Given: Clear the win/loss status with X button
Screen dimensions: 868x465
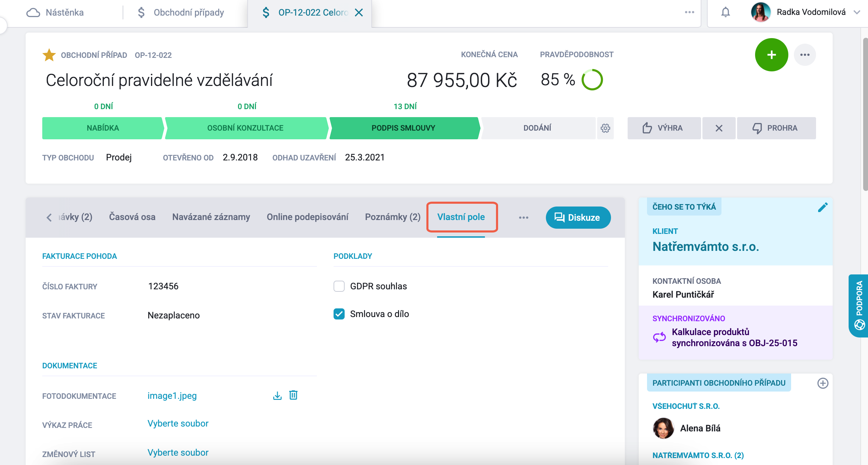Looking at the screenshot, I should 719,128.
